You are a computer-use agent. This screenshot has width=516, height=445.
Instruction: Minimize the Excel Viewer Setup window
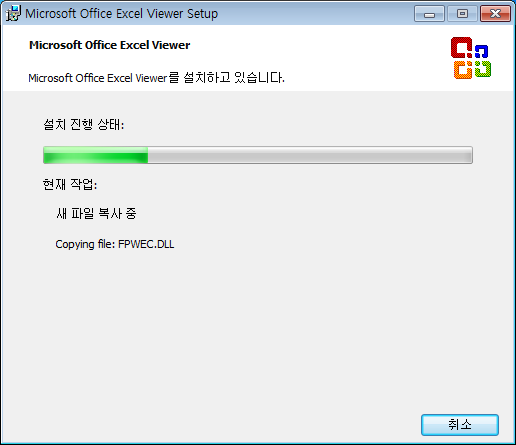point(429,14)
